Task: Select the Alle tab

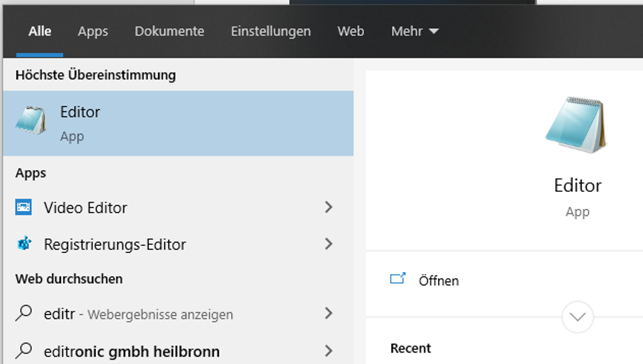Action: [x=39, y=31]
